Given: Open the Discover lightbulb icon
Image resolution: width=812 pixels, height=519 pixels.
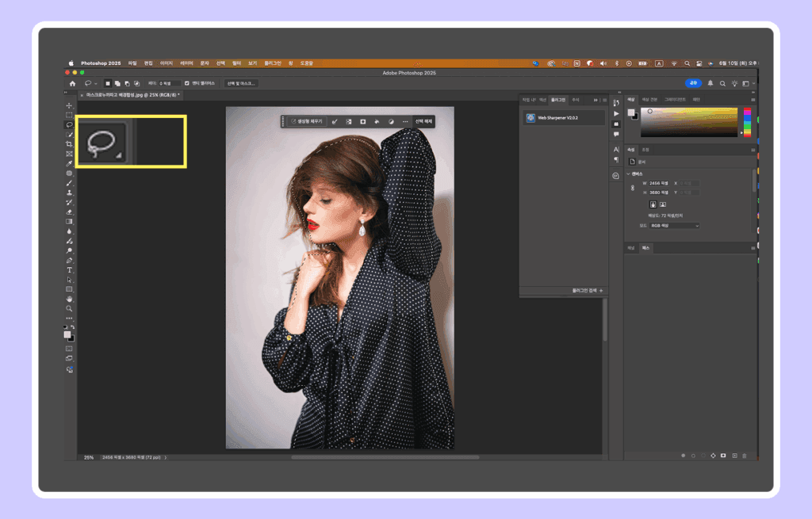Looking at the screenshot, I should pos(734,83).
